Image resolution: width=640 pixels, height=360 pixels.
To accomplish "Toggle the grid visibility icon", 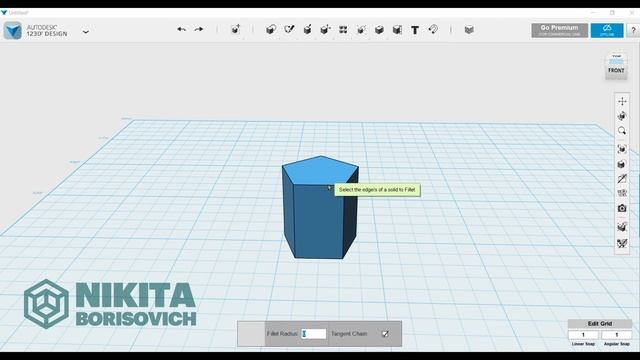I will [x=622, y=227].
